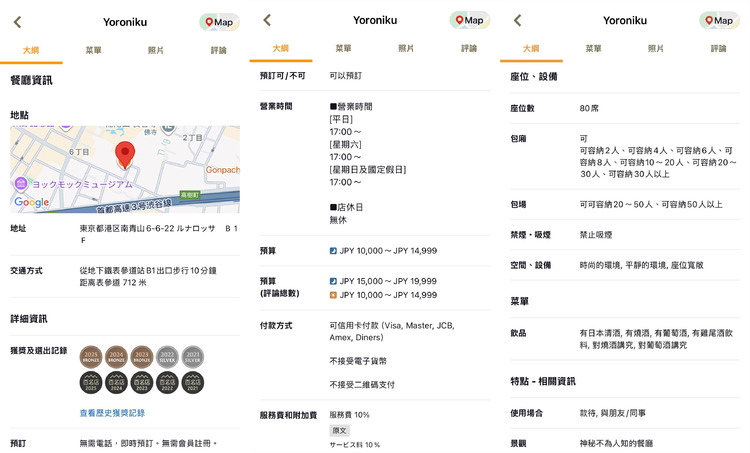Open 查看歷史獲獎記錄 link

coord(112,413)
